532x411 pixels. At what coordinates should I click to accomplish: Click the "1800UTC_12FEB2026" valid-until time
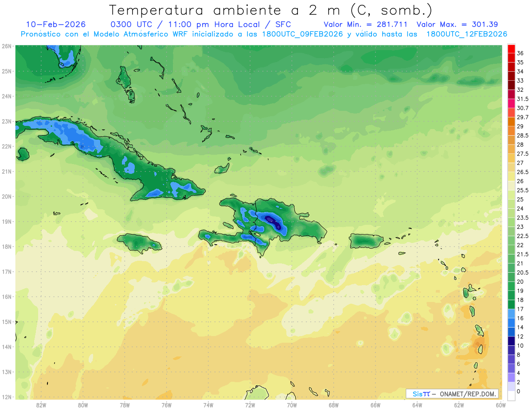click(x=466, y=34)
